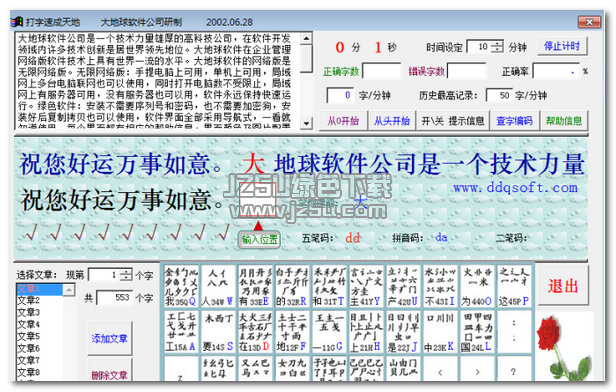This screenshot has height=392, width=616.
Task: Click the 共 total characters field 553
Action: [114, 298]
